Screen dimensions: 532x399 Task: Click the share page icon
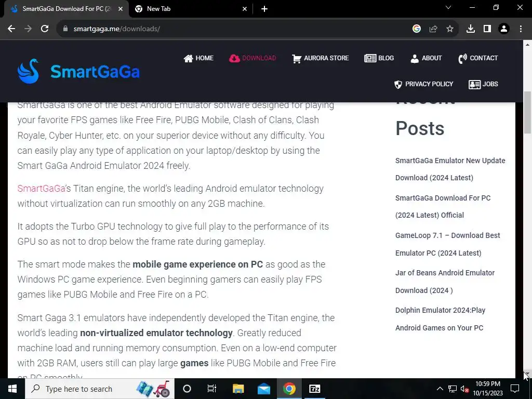[433, 29]
